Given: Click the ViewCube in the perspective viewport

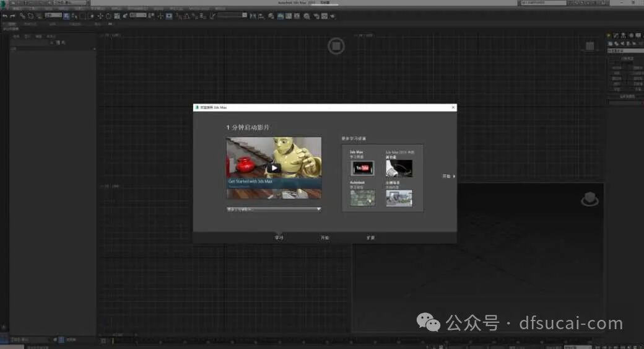Looking at the screenshot, I should point(590,200).
